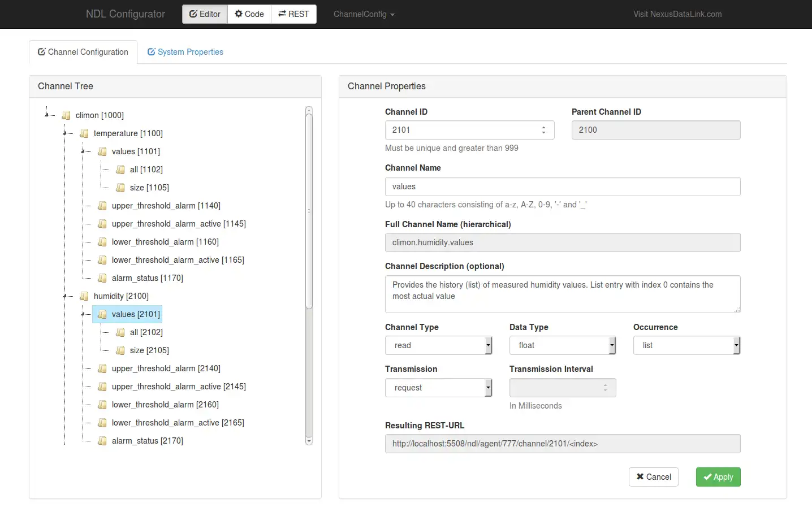Switch to the System Properties tab
812x512 pixels.
(x=185, y=52)
